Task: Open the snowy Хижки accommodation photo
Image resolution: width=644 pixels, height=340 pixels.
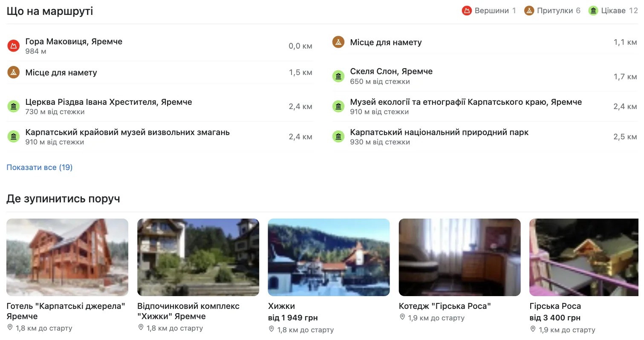Action: tap(329, 257)
